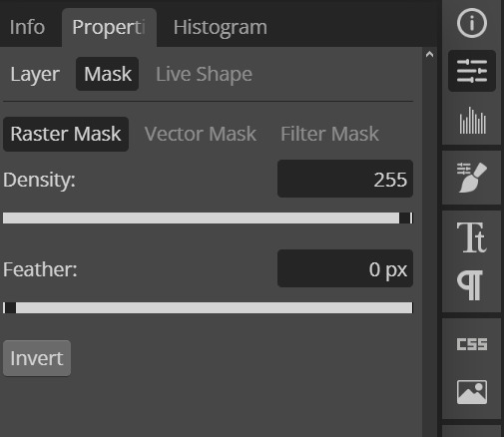504x437 pixels.
Task: Open the CSS panel icon
Action: click(x=472, y=344)
